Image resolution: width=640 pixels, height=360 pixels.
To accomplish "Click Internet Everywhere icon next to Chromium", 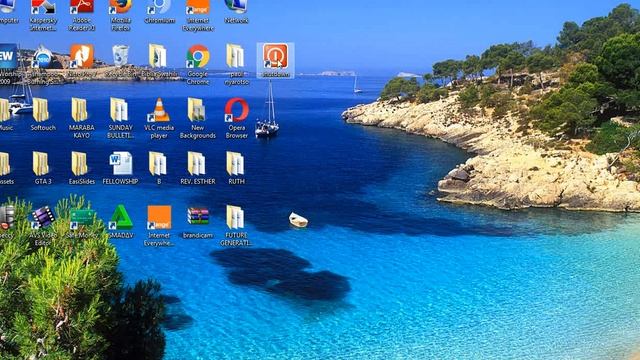I will [x=198, y=16].
